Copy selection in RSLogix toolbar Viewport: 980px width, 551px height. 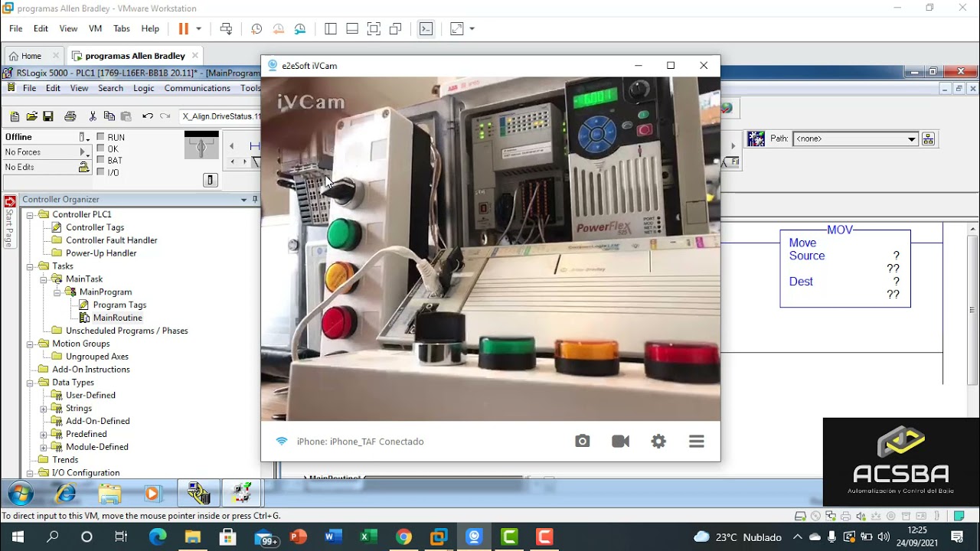pyautogui.click(x=109, y=116)
